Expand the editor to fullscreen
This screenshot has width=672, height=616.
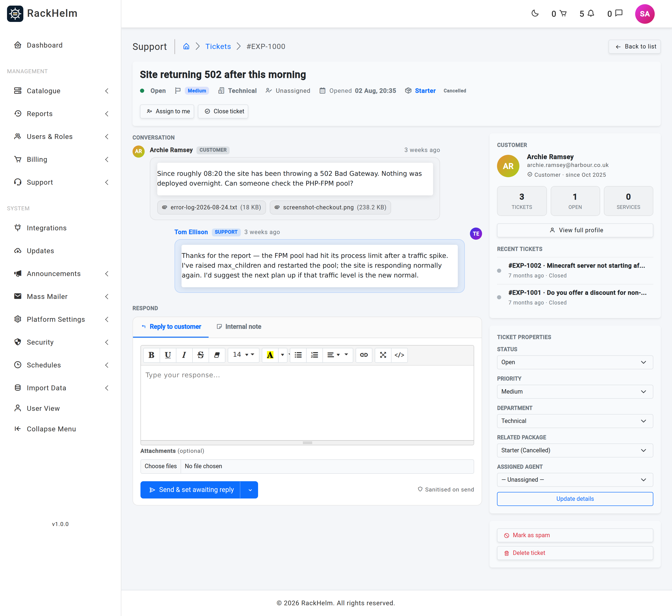coord(383,355)
